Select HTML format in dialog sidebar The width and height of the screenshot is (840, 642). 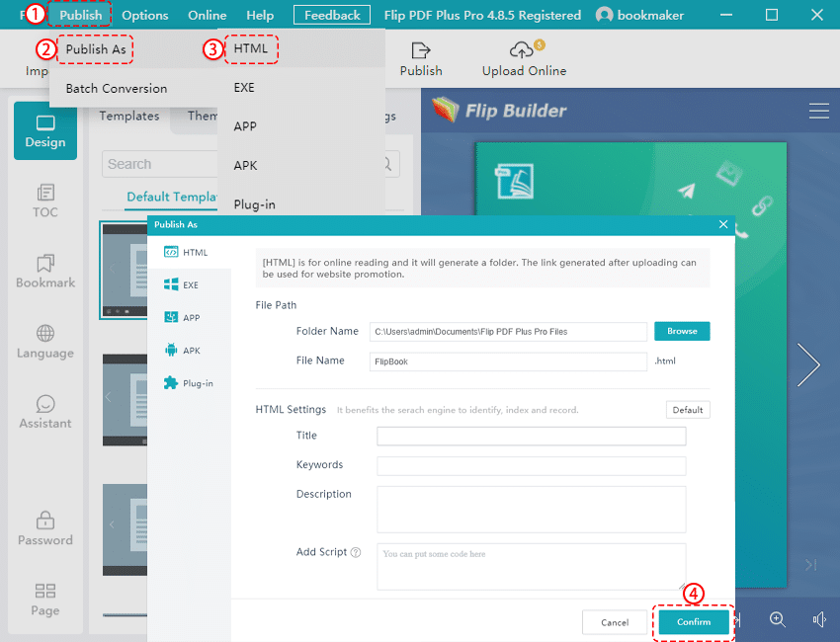[189, 252]
